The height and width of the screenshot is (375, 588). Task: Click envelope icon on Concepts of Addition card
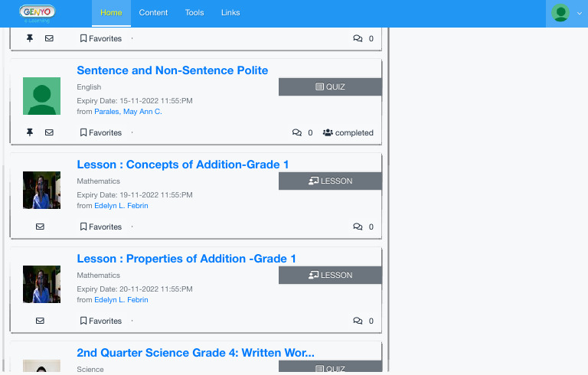tap(40, 227)
